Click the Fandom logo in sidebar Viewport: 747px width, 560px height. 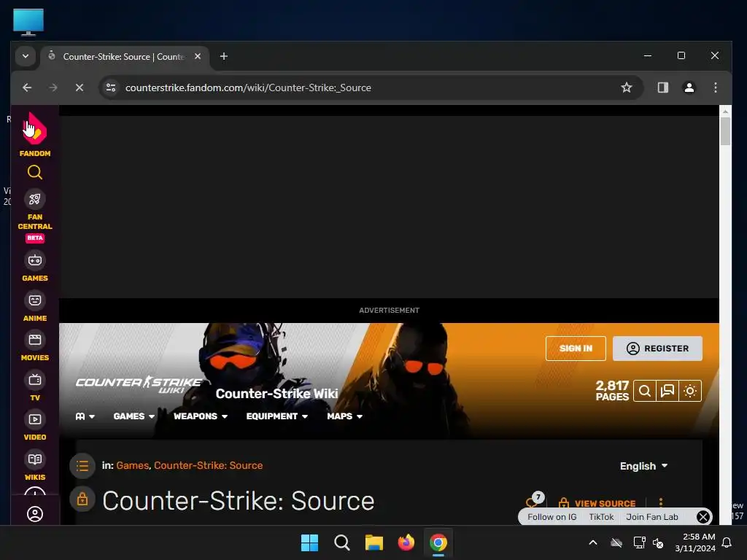(x=35, y=128)
